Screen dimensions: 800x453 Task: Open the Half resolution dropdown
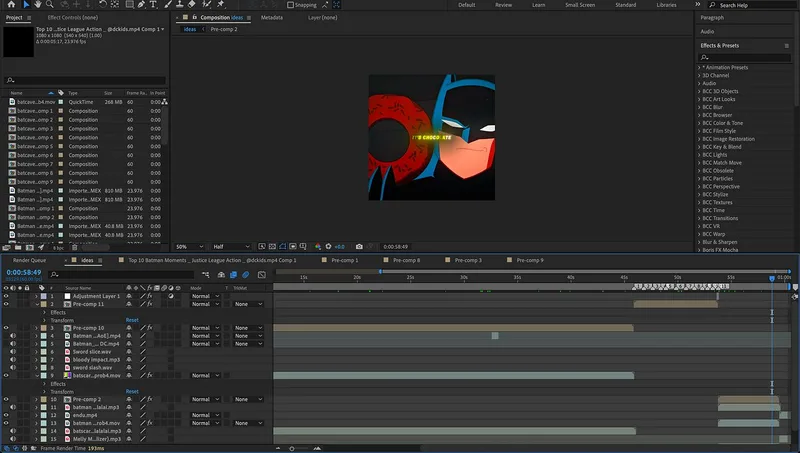231,246
